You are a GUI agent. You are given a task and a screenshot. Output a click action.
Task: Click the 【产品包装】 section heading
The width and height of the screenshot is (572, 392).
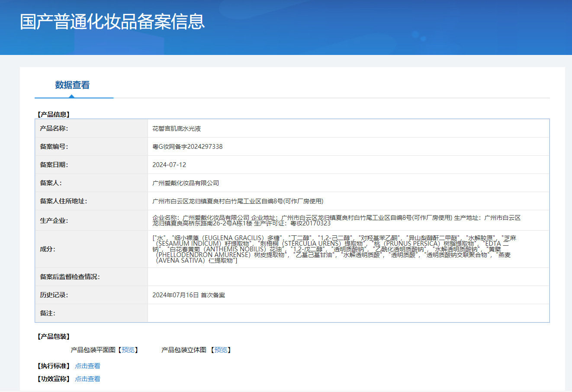[54, 337]
